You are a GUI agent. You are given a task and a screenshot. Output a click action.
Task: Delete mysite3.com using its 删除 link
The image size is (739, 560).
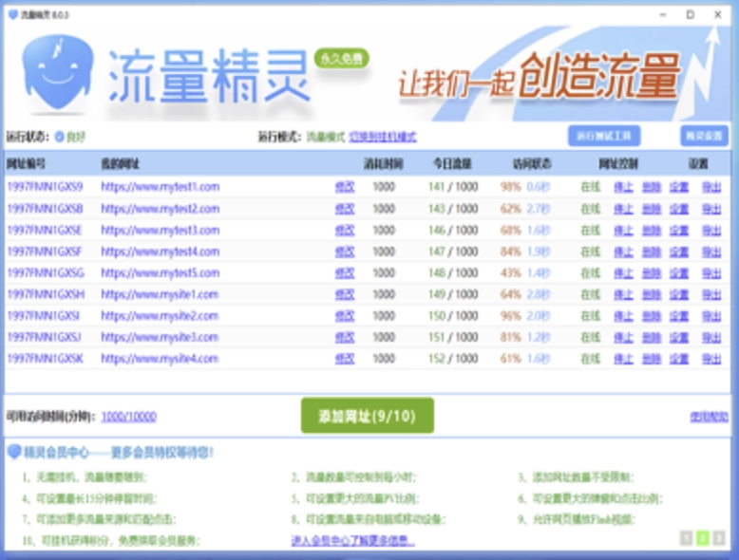tap(652, 337)
